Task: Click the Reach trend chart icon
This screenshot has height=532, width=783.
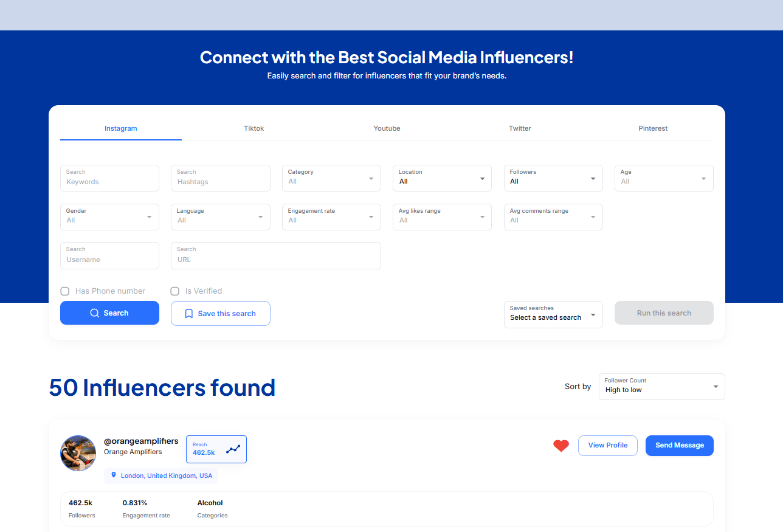Action: tap(233, 449)
